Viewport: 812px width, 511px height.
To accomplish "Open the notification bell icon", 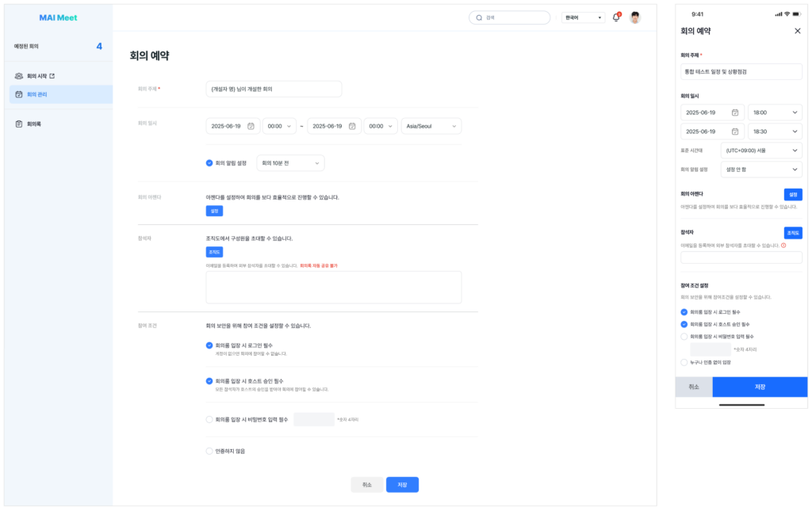I will [x=615, y=17].
